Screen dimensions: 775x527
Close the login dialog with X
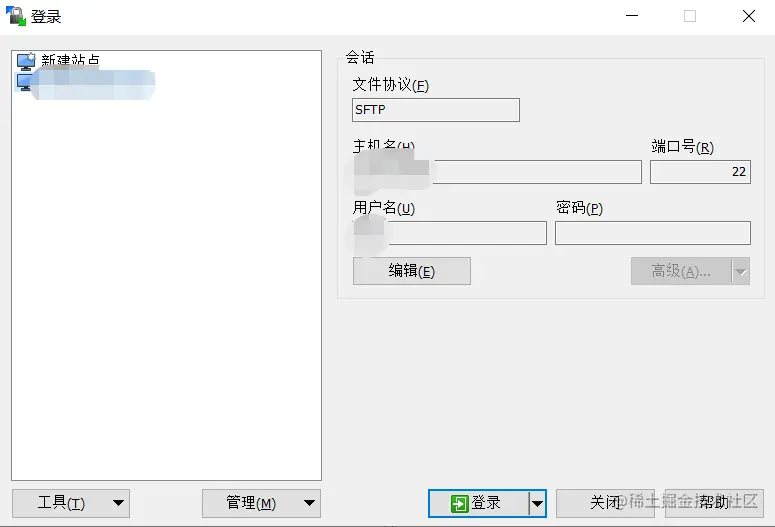[748, 16]
